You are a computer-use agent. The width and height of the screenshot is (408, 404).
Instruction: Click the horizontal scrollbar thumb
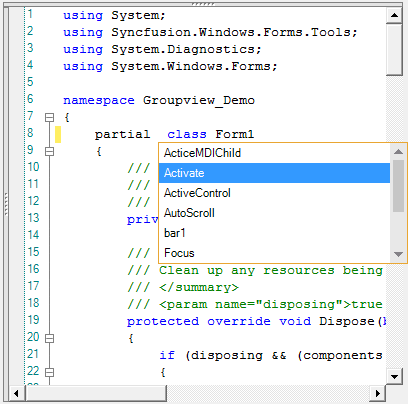pyautogui.click(x=96, y=394)
